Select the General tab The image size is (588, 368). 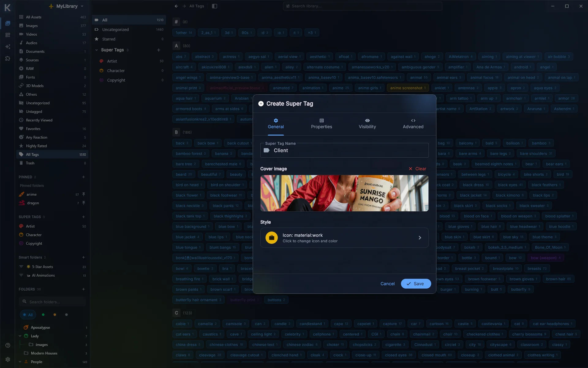click(x=276, y=124)
